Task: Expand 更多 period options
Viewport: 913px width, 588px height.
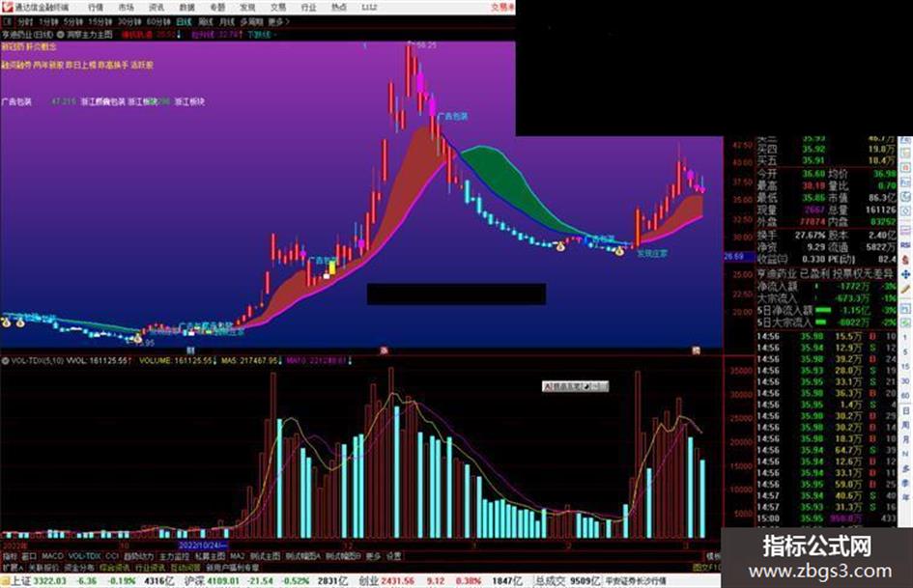Action: [278, 21]
